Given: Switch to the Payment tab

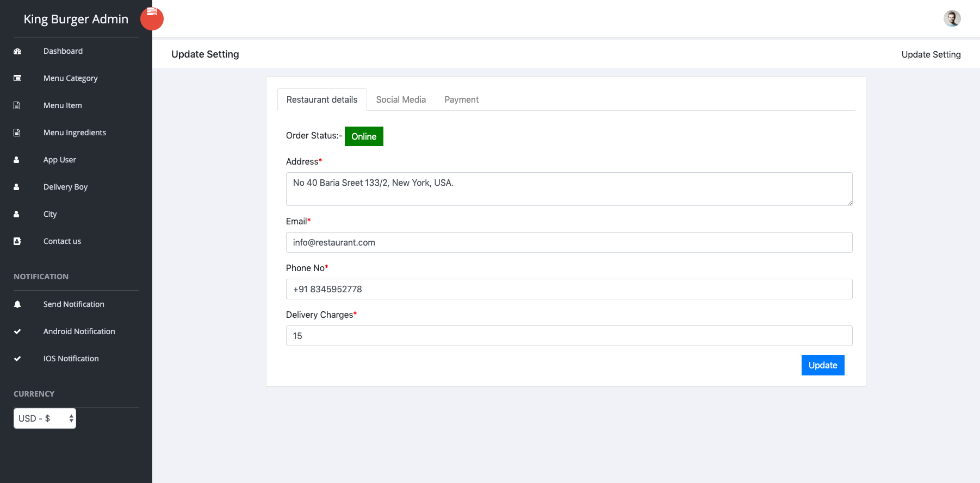Looking at the screenshot, I should pos(461,100).
